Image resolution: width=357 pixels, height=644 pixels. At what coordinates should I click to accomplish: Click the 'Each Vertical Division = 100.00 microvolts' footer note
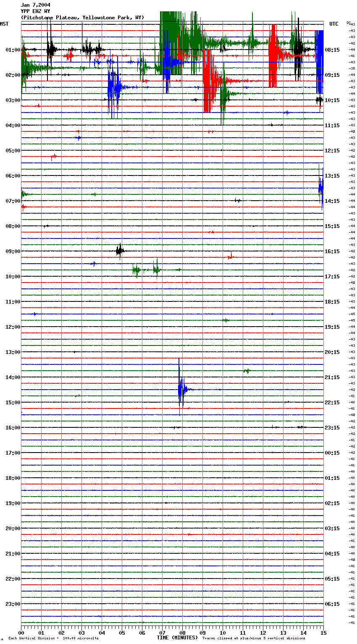(x=53, y=638)
